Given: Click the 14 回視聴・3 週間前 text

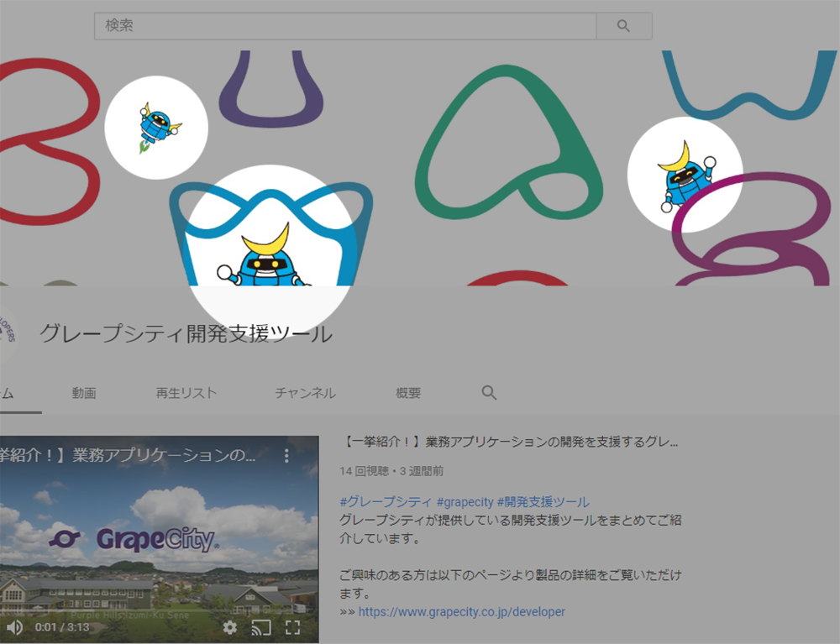Looking at the screenshot, I should pyautogui.click(x=391, y=471).
